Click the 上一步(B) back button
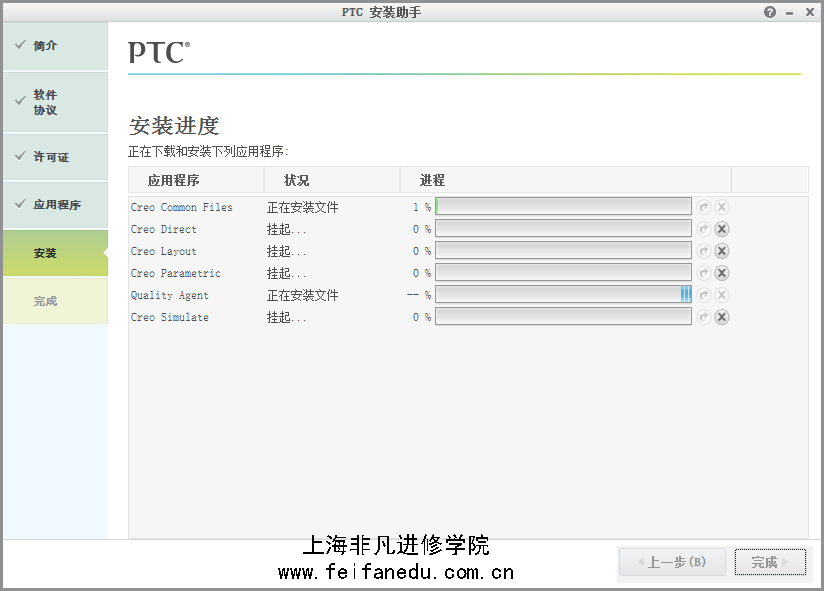The height and width of the screenshot is (591, 824). pos(672,562)
